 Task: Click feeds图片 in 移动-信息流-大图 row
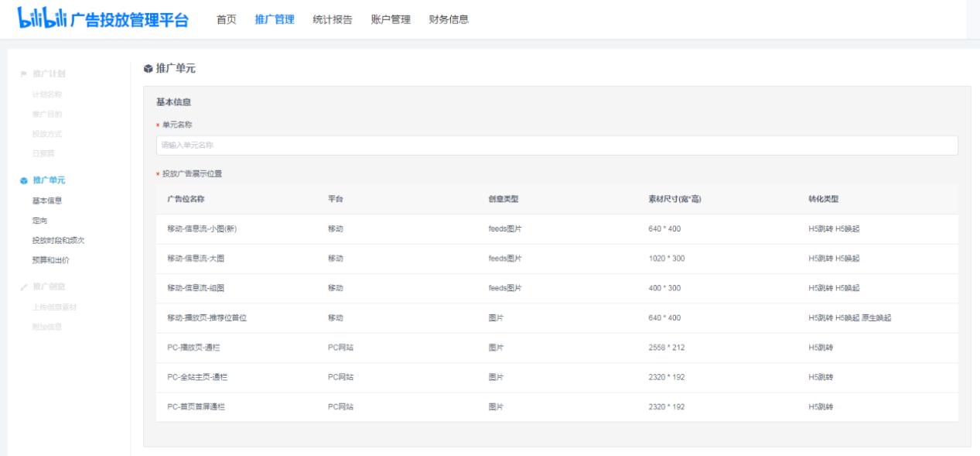[505, 259]
